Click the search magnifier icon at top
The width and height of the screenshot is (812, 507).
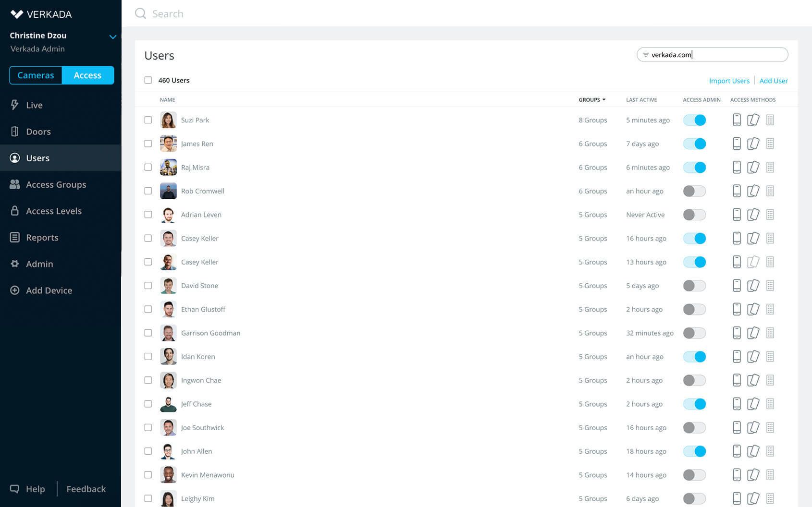tap(140, 13)
